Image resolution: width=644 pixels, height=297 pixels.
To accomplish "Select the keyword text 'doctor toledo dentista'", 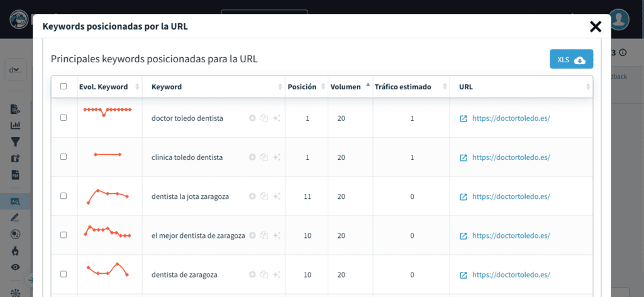I will [x=187, y=118].
